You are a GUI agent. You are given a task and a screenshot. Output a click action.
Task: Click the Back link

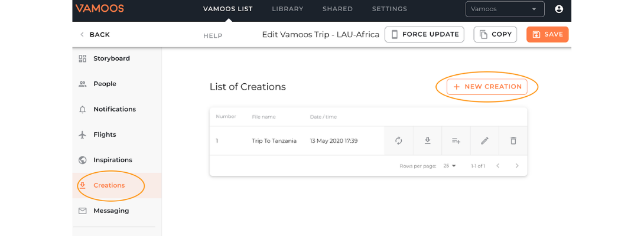click(x=95, y=35)
